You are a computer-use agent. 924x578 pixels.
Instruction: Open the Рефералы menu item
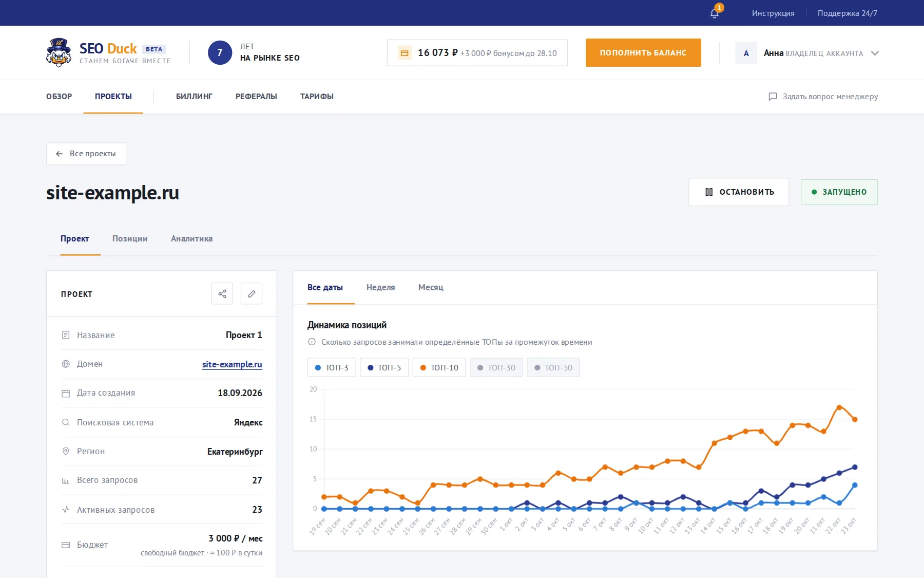(x=256, y=97)
